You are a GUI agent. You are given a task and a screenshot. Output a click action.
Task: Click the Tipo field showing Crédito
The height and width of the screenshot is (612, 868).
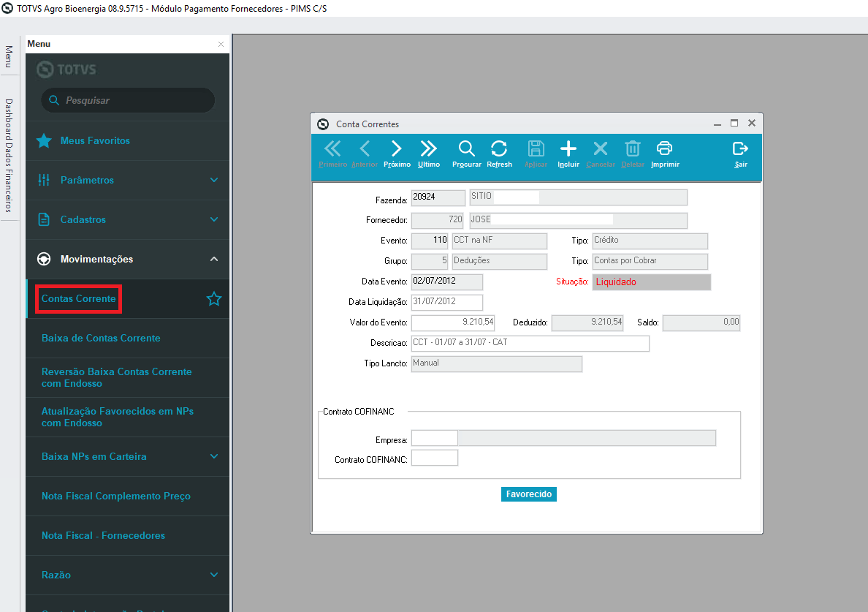tap(650, 241)
